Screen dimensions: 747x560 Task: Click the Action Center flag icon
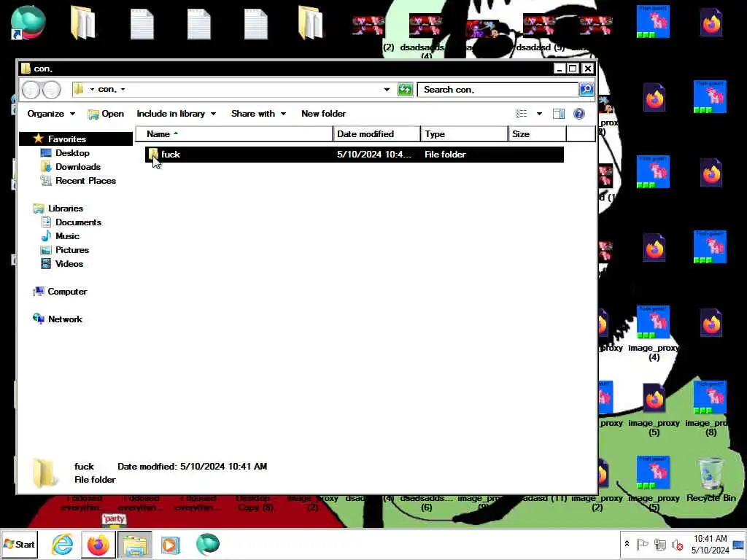coord(642,544)
